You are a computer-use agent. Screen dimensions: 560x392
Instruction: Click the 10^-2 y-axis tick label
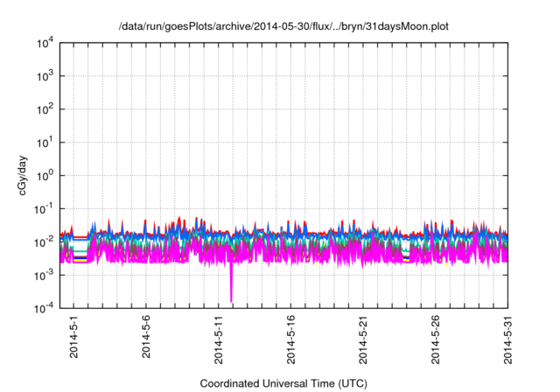(x=45, y=241)
